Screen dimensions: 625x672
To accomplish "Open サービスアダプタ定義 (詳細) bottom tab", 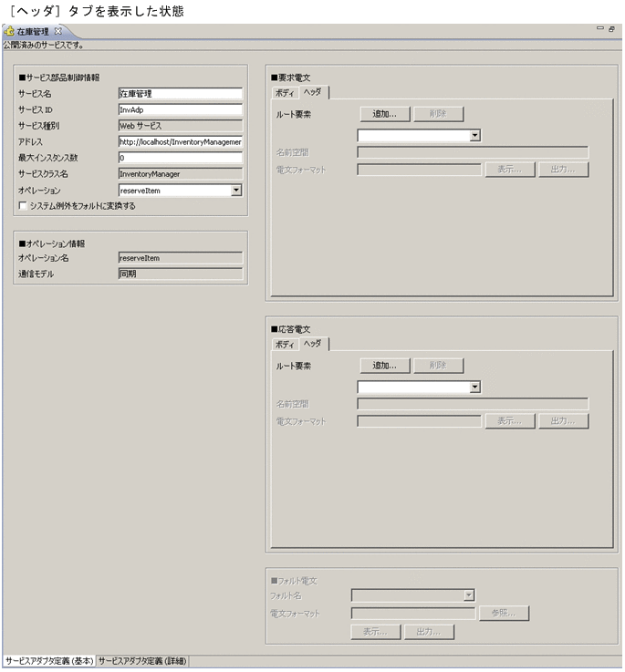I will click(142, 661).
